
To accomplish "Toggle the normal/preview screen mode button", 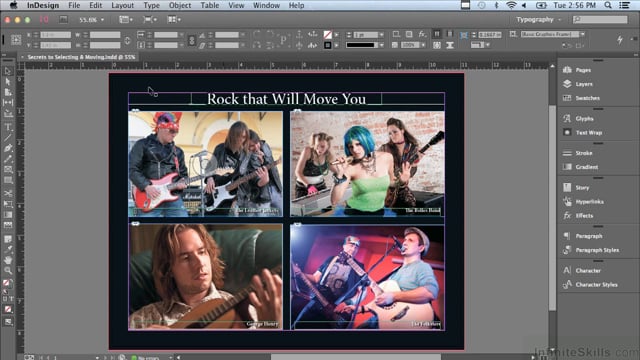I will pos(8,322).
